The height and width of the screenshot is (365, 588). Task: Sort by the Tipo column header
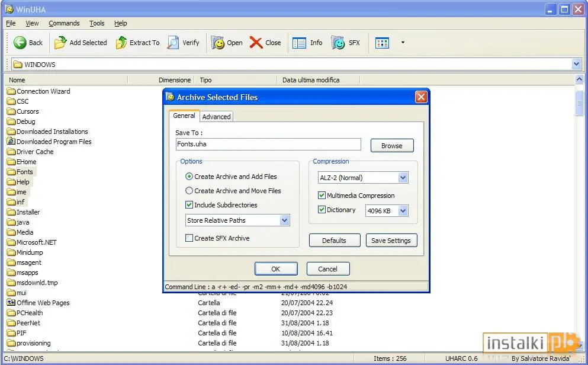(x=236, y=80)
